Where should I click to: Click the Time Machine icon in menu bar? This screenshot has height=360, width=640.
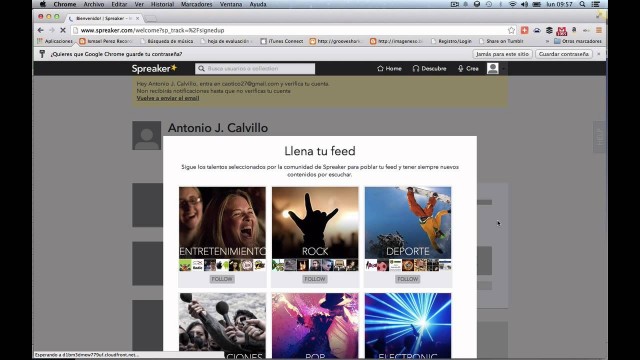coord(489,4)
